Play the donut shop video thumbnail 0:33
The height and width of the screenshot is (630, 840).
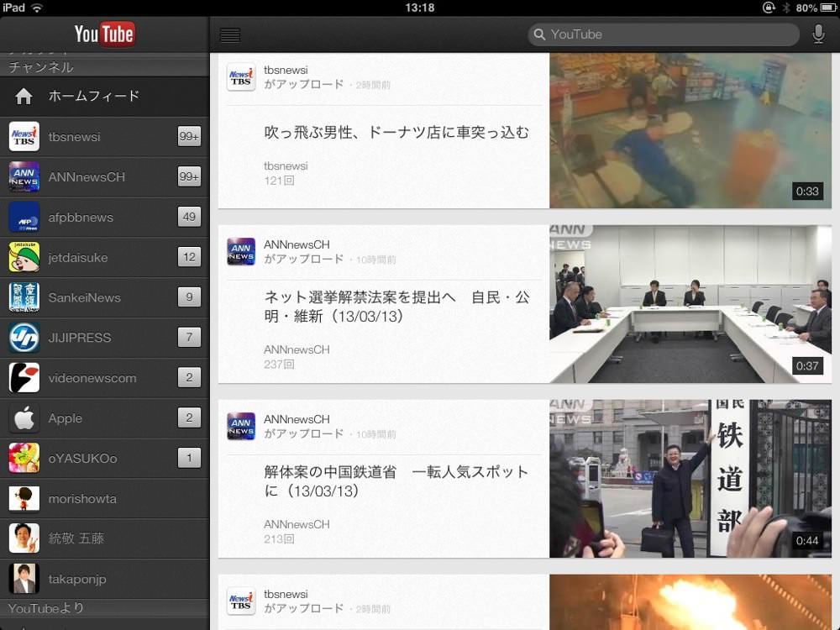(690, 130)
